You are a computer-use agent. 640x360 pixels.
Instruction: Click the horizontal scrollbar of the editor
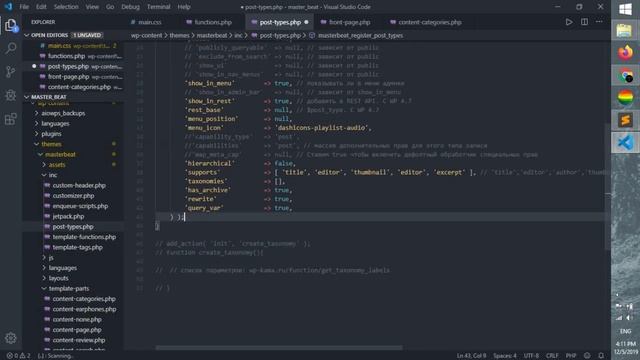(x=279, y=348)
